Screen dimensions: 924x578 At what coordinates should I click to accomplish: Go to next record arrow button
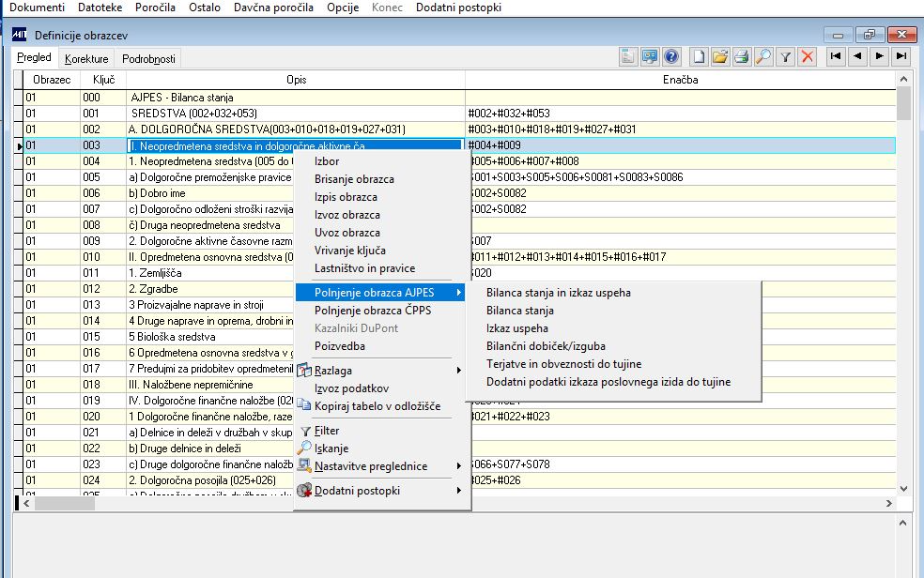[880, 56]
